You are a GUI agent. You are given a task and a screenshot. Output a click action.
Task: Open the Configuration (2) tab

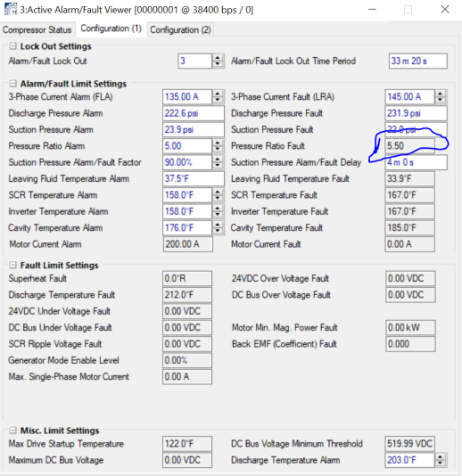coord(180,29)
